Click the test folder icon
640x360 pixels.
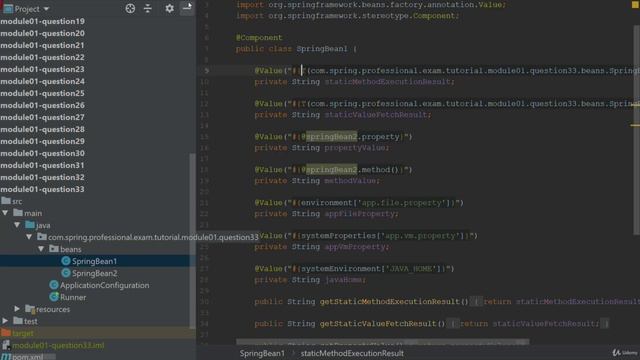click(x=18, y=321)
